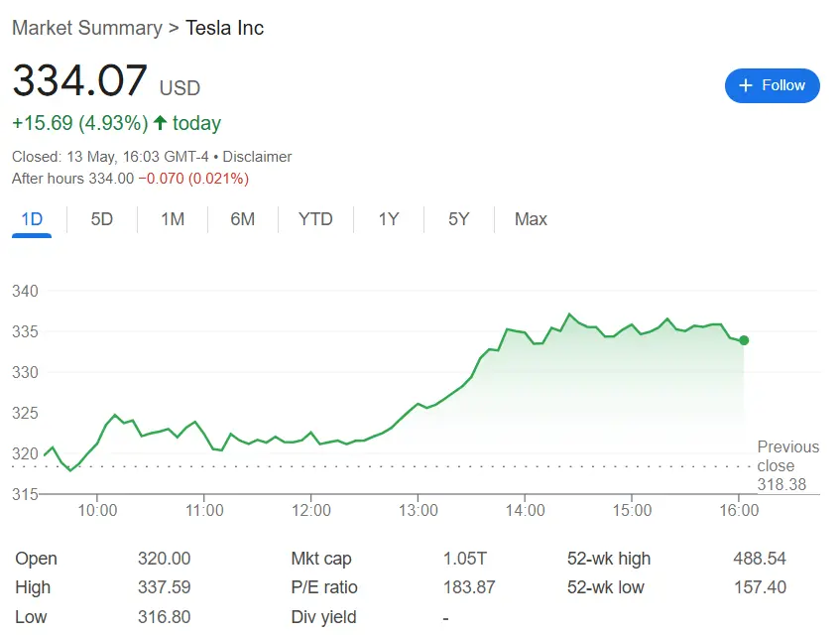Click the Mkt cap value 1.05T

point(466,559)
